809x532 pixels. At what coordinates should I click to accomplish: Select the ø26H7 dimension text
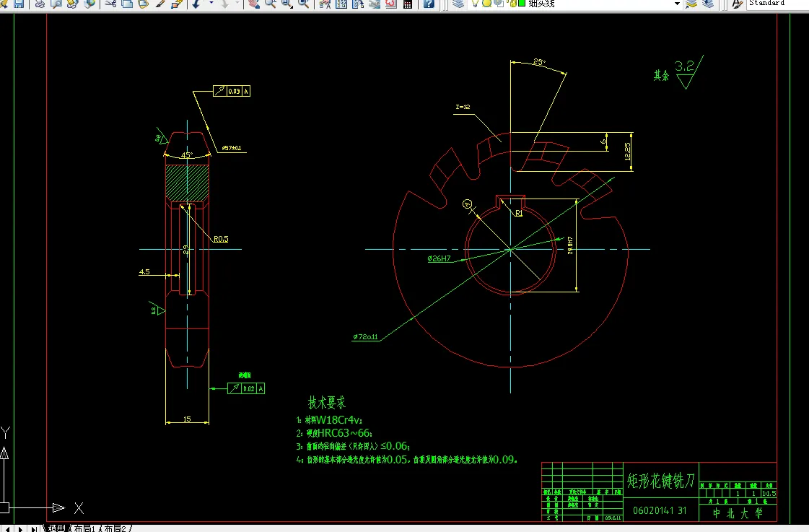click(x=439, y=258)
